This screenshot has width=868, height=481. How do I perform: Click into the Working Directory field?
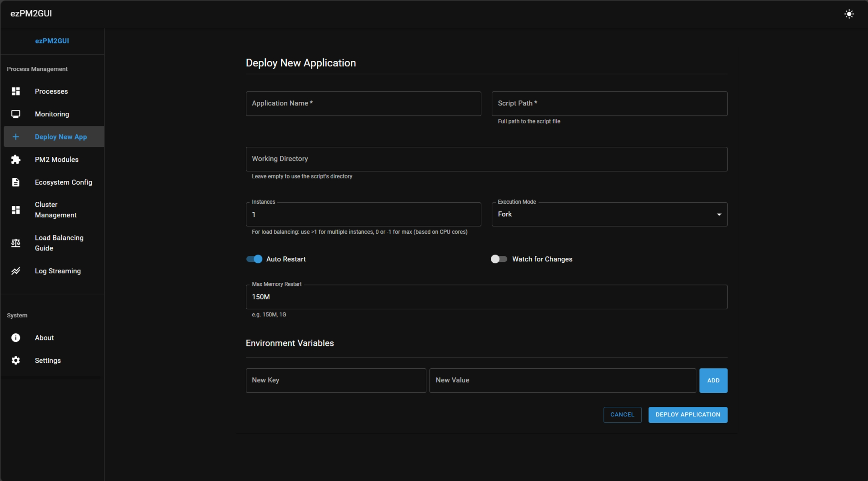click(486, 159)
